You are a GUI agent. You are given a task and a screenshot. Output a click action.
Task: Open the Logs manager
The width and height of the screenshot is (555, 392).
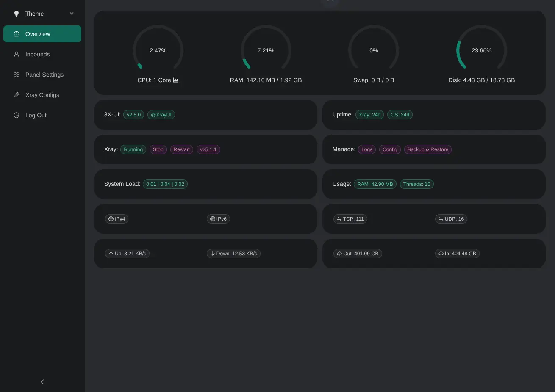366,149
